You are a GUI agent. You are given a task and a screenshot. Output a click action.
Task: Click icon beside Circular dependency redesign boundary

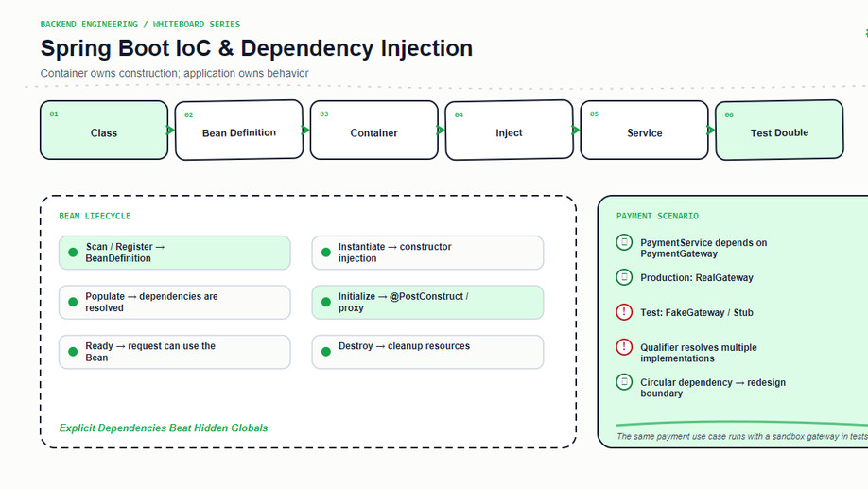[624, 381]
